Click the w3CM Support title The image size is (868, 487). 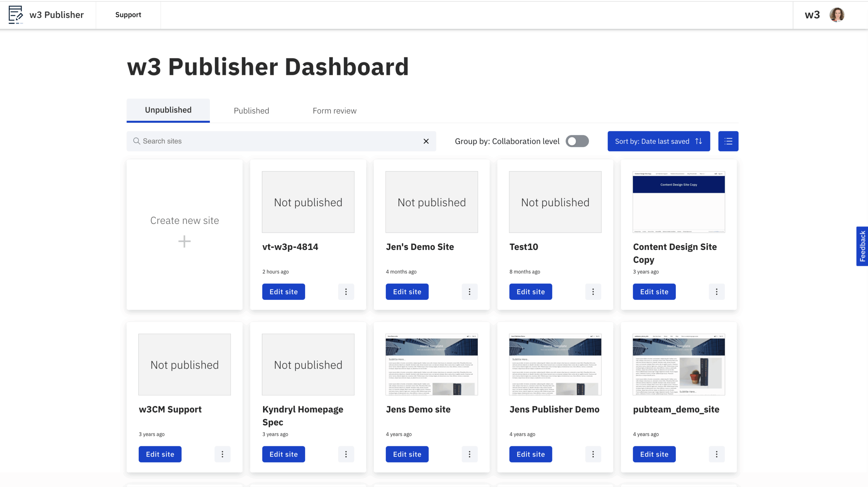pyautogui.click(x=170, y=409)
